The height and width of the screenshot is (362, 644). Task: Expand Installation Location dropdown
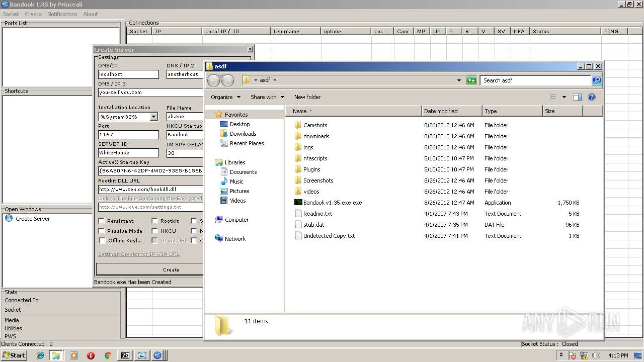point(153,117)
